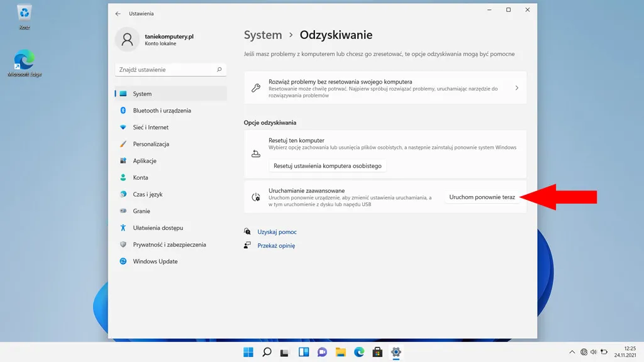Click the Prywatność shield icon

click(x=123, y=244)
